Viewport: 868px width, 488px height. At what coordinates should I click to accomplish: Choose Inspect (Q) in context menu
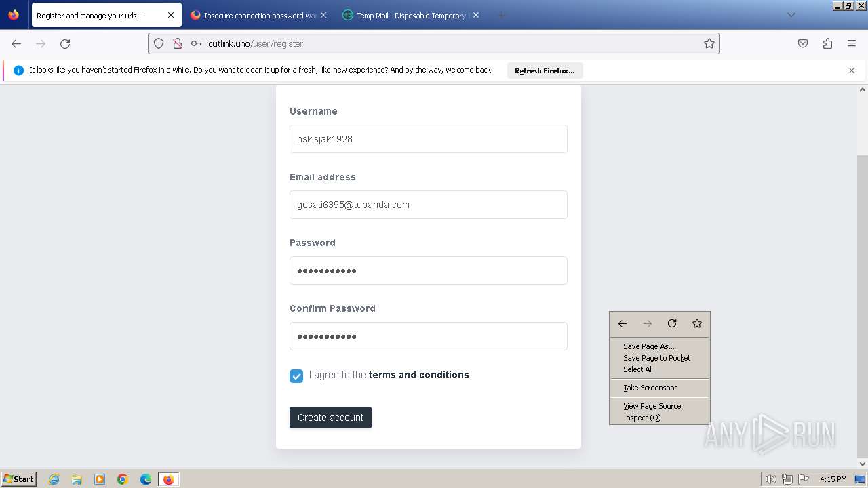tap(659, 418)
